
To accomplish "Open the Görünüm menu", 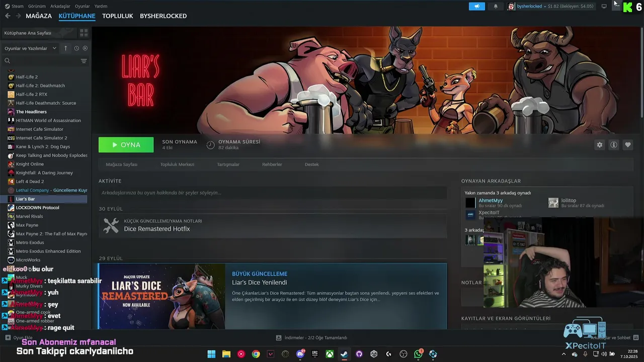I will 37,6.
